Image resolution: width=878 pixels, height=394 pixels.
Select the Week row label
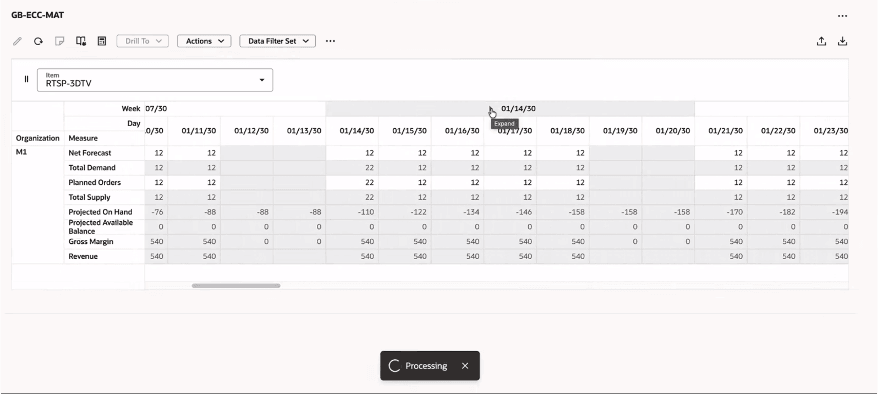(x=131, y=109)
